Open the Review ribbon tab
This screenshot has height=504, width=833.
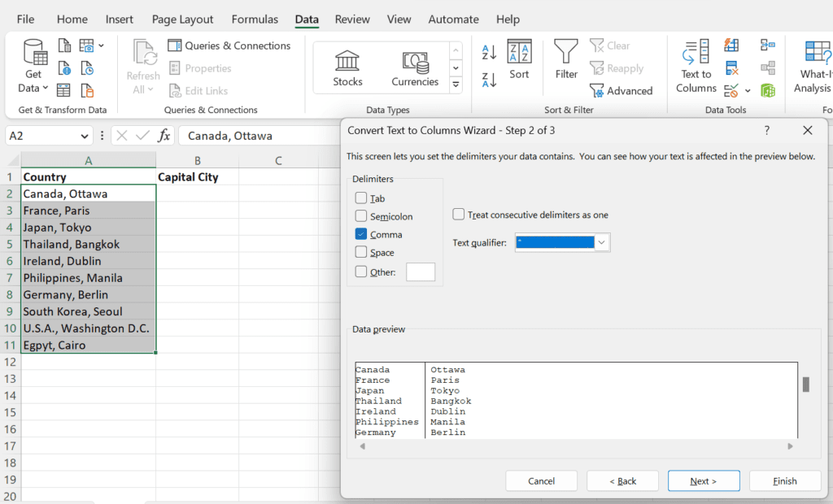coord(351,19)
